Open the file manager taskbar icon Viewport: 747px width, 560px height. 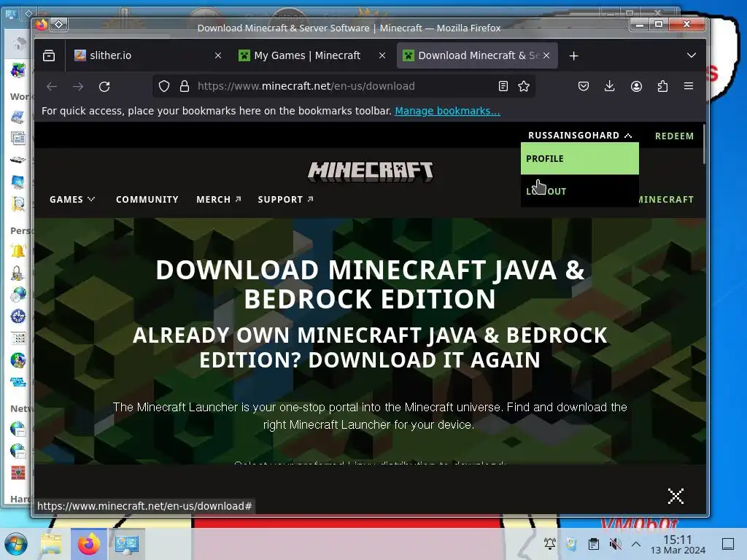(x=52, y=544)
